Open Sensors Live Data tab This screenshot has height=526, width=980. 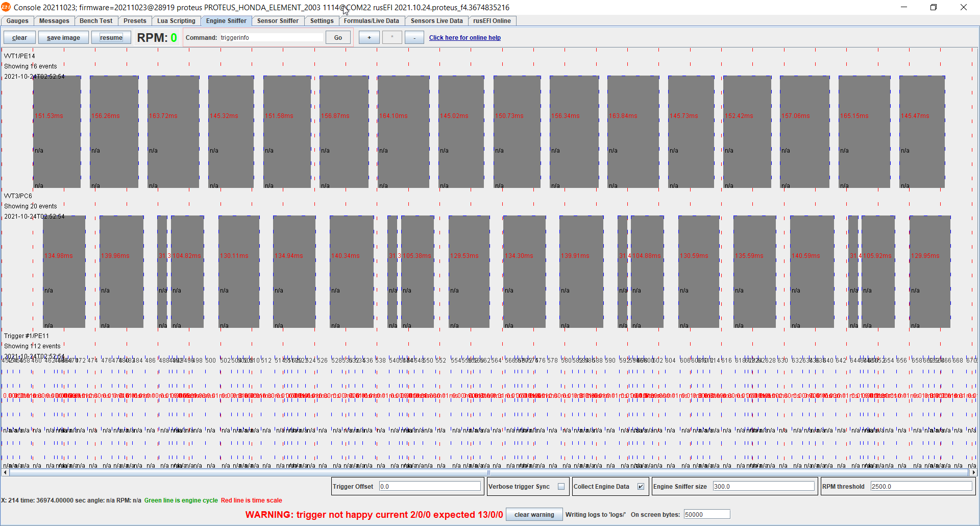[436, 21]
